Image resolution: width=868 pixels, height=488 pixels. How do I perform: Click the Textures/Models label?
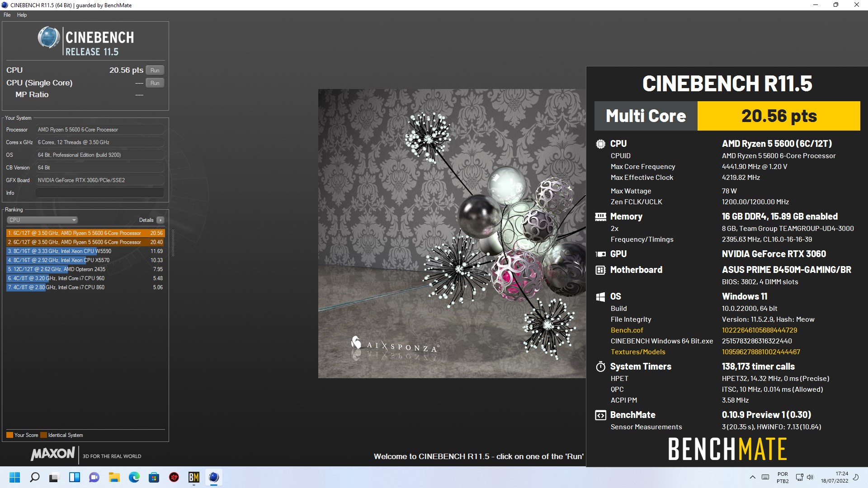point(637,352)
